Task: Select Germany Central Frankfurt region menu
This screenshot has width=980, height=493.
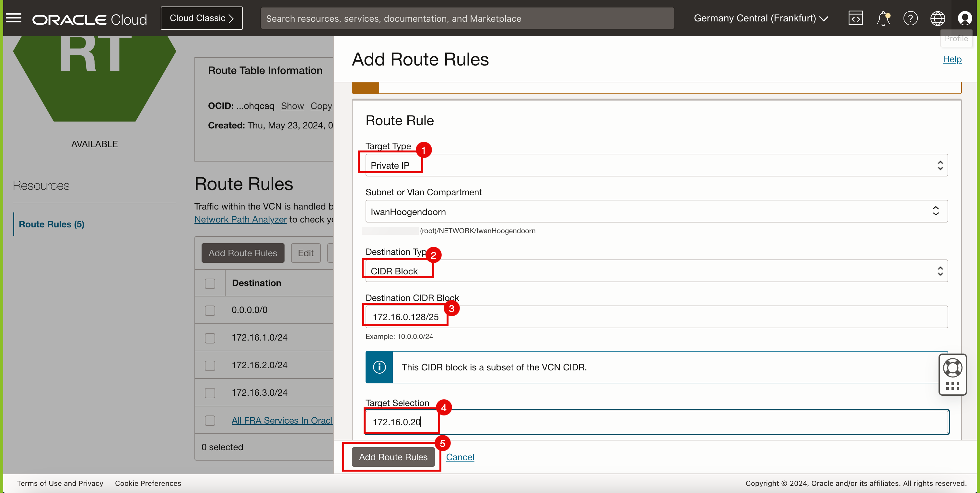Action: (x=760, y=18)
